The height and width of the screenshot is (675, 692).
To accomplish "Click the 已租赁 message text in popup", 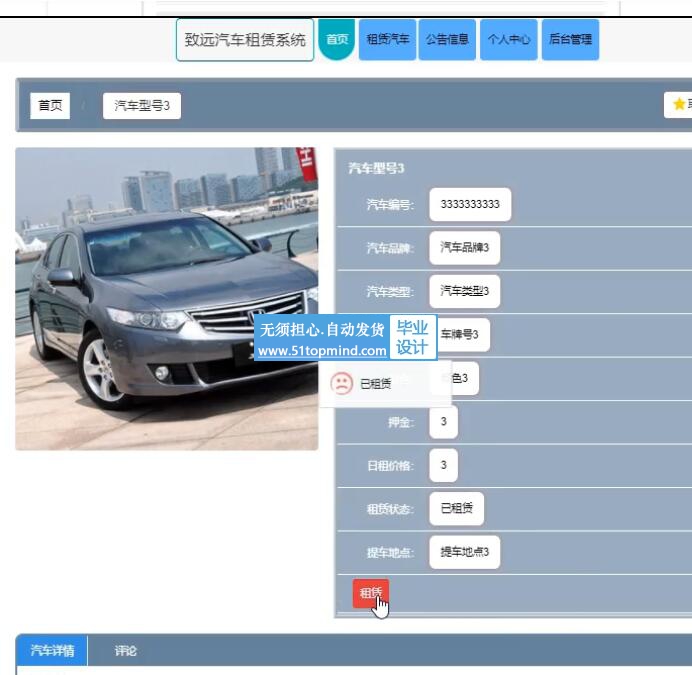I will click(x=376, y=384).
